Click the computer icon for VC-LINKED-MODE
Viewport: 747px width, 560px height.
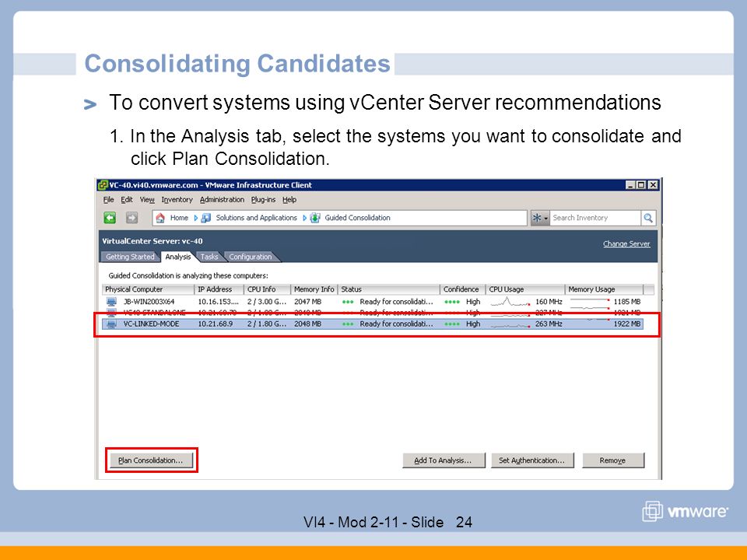pyautogui.click(x=111, y=324)
